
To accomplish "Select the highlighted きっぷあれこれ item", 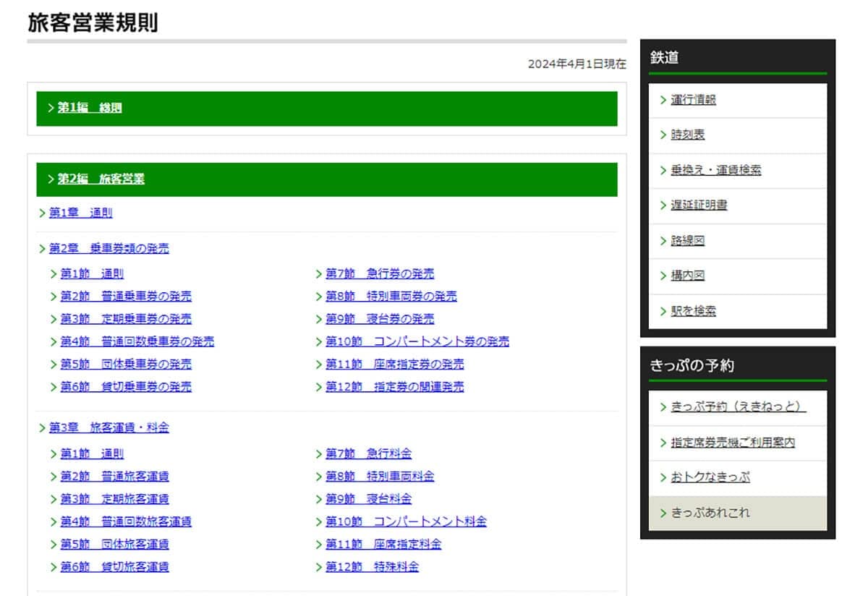I will (737, 514).
